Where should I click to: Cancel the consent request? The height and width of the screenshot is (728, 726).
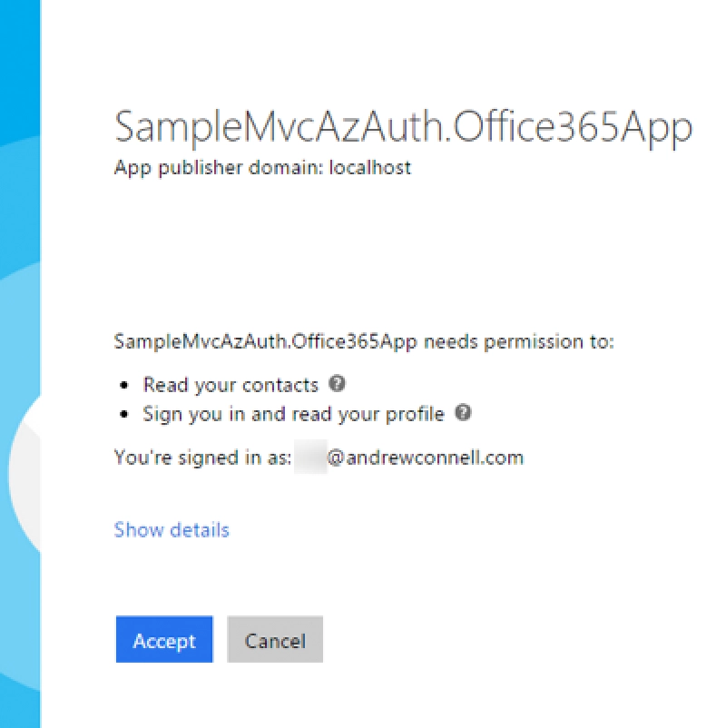(x=274, y=640)
